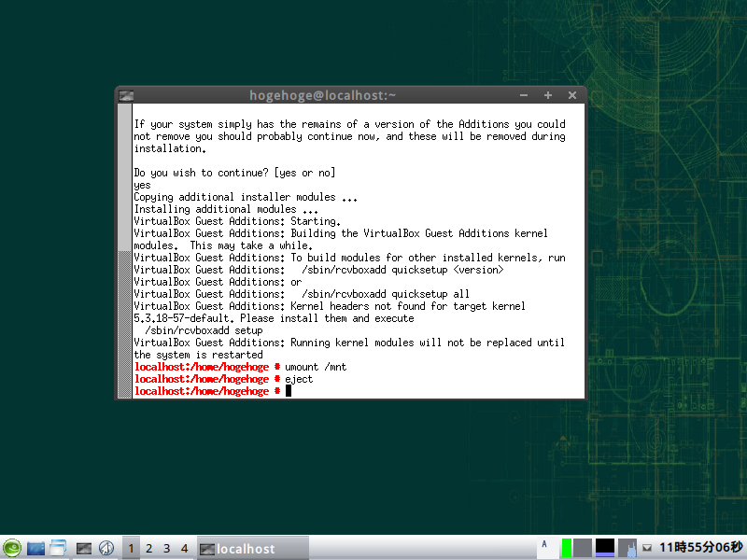This screenshot has width=747, height=560.
Task: Close the hogehoge@localhost terminal window
Action: 572,96
